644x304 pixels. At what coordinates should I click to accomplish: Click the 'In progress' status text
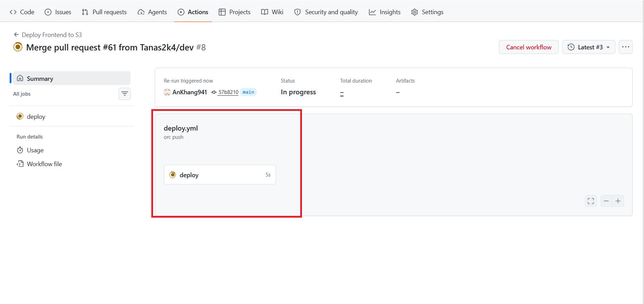click(298, 92)
